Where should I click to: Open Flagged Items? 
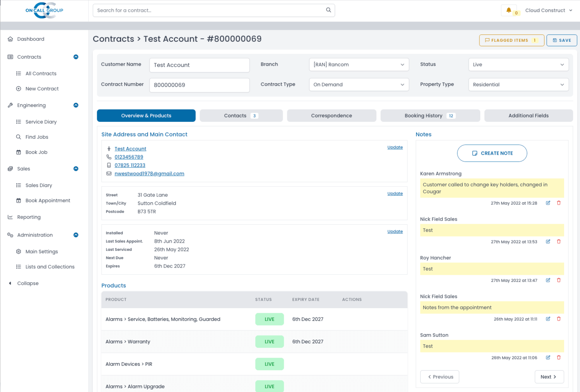coord(512,40)
